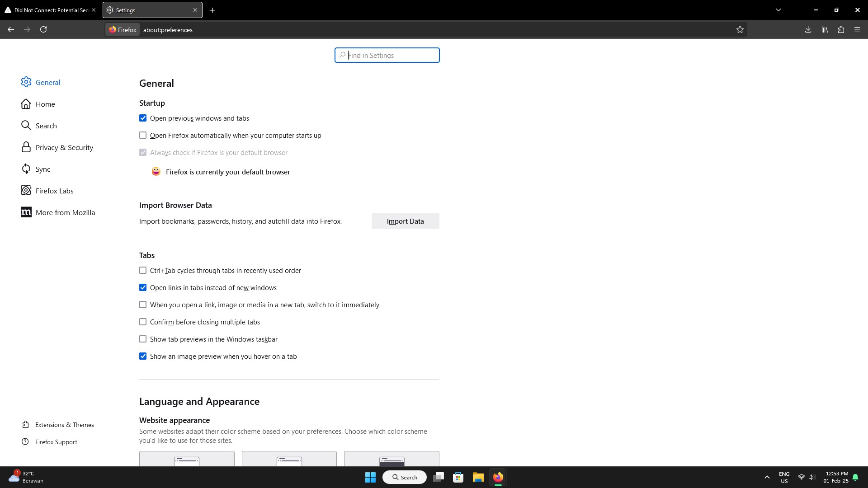This screenshot has height=488, width=868.
Task: Click the reload page icon
Action: coord(43,29)
